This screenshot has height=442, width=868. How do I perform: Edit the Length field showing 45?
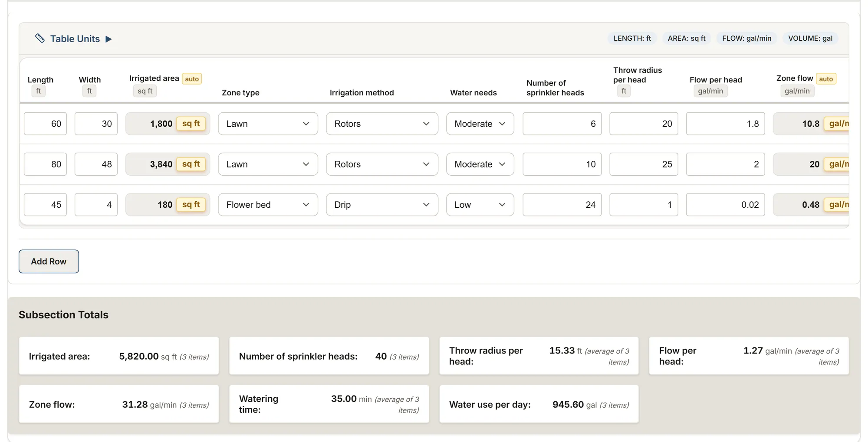[45, 204]
